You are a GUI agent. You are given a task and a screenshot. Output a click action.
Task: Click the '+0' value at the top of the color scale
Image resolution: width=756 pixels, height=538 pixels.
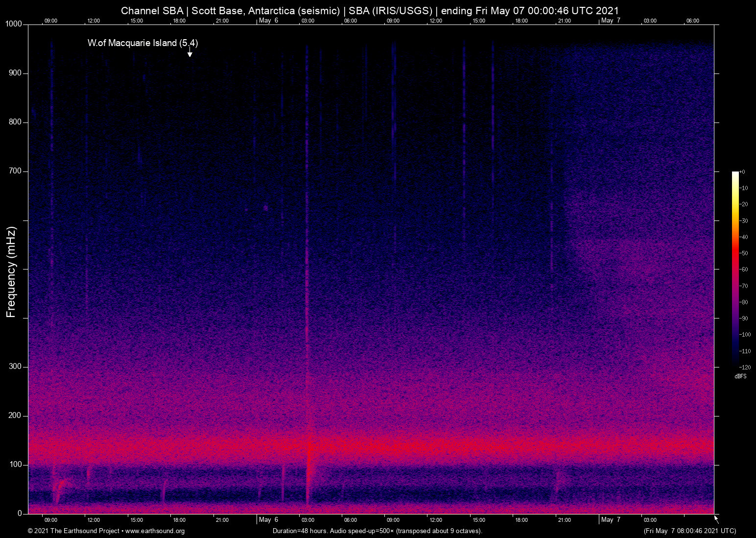coord(742,172)
